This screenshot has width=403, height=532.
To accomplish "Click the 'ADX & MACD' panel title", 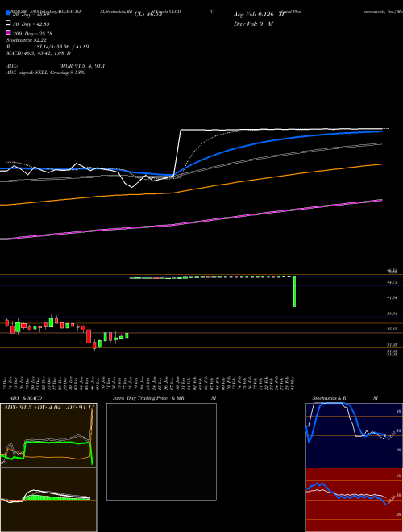I will point(26,398).
